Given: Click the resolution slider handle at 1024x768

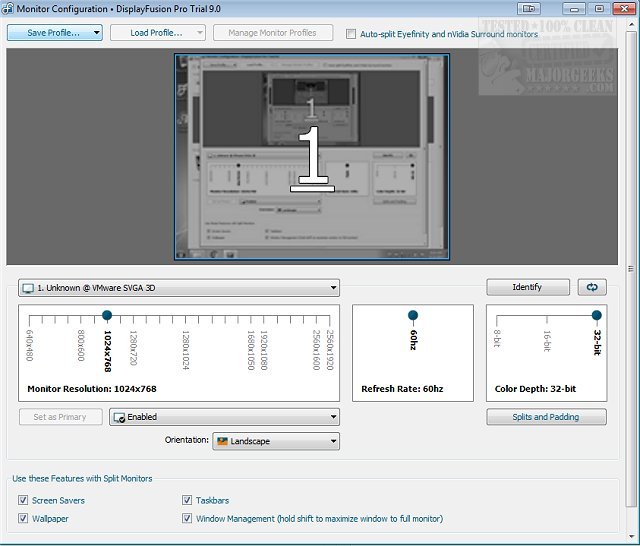Looking at the screenshot, I should [x=107, y=315].
